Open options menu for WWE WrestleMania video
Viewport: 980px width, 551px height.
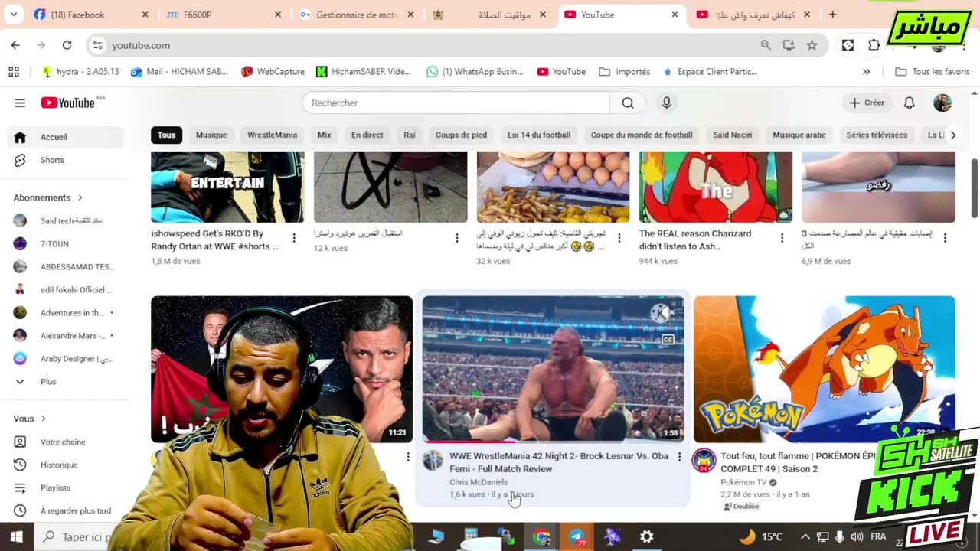click(x=679, y=457)
